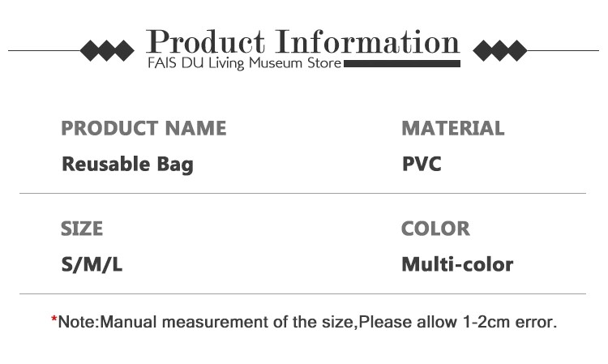This screenshot has height=364, width=608.
Task: Select the Reusable Bag value text
Action: click(x=127, y=165)
